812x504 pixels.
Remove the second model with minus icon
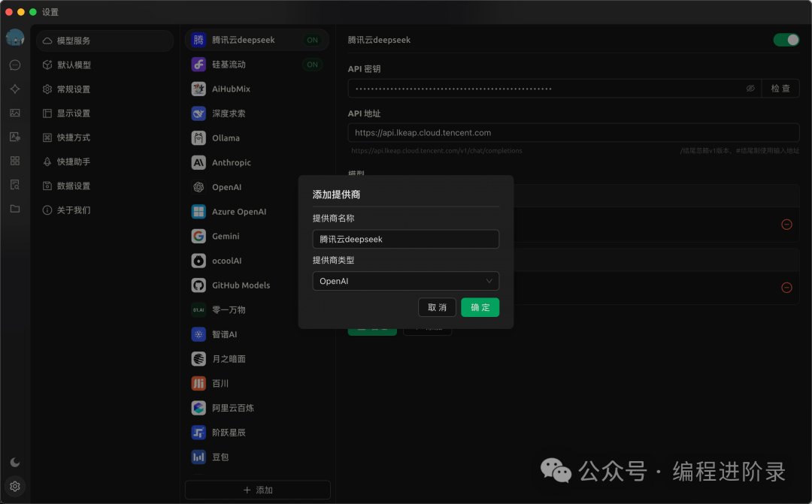(786, 288)
